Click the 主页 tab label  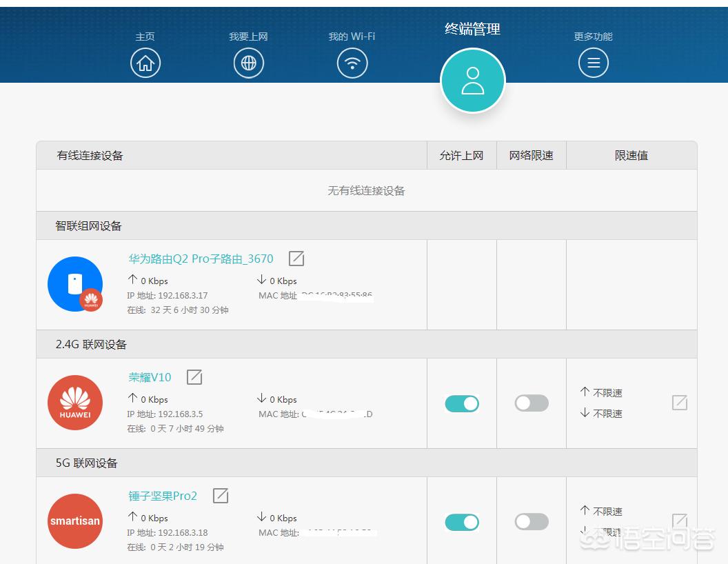tap(145, 37)
